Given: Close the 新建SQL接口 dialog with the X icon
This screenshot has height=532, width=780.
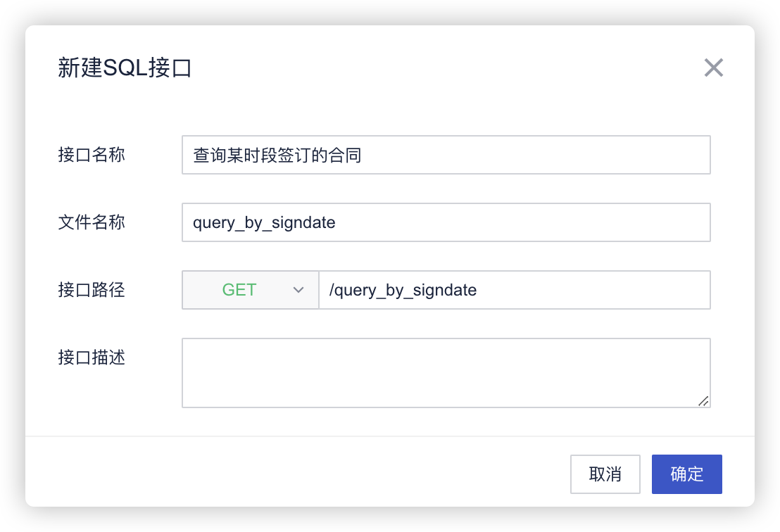Looking at the screenshot, I should (x=714, y=68).
